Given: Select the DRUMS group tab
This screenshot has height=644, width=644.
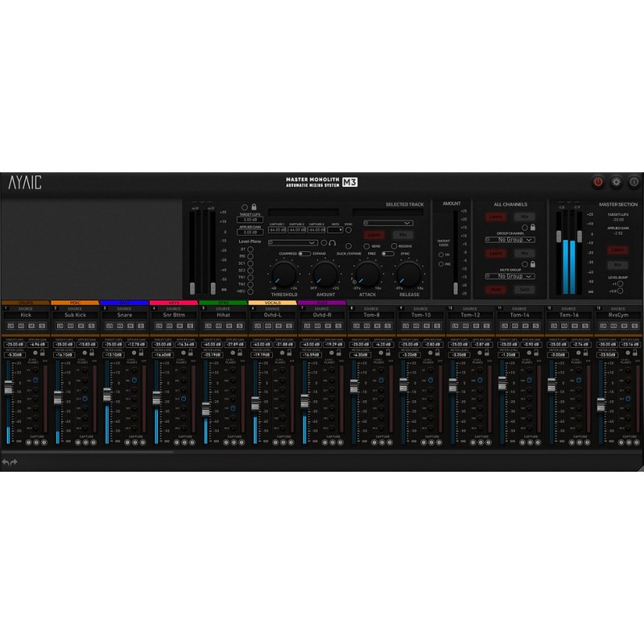Looking at the screenshot, I should (x=26, y=303).
